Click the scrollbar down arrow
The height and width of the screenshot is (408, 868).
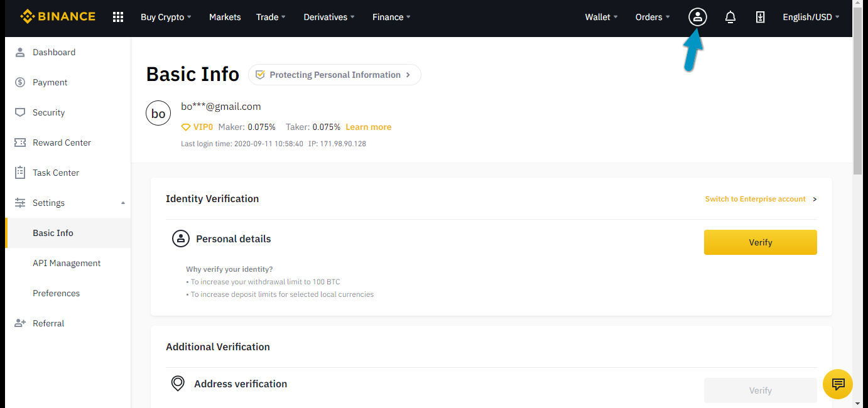pos(858,402)
